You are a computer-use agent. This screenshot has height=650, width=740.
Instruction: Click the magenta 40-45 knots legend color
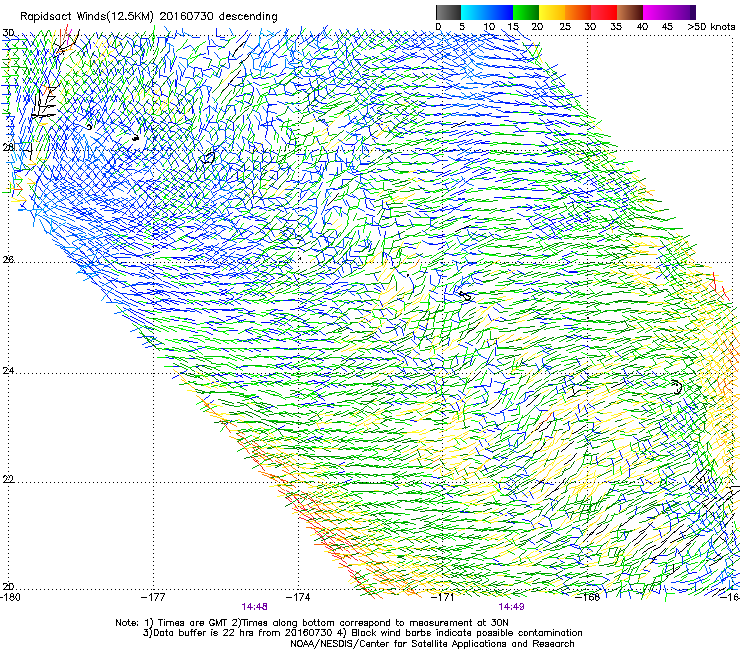click(656, 12)
